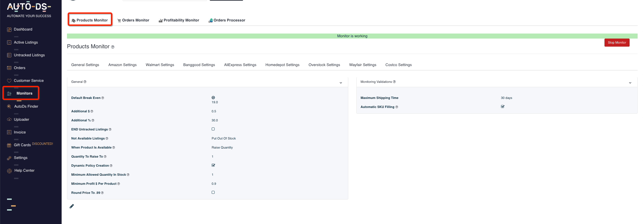This screenshot has height=224, width=644.
Task: Switch to Costco Settings tab
Action: 399,65
